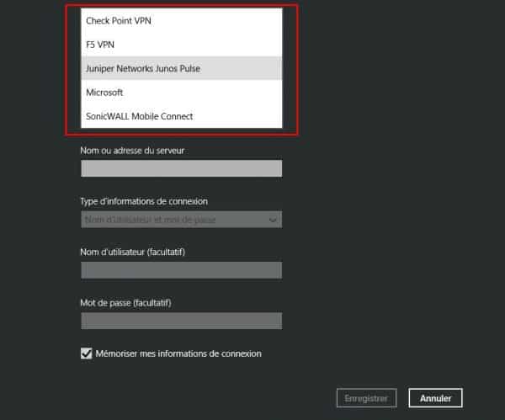
Task: Click the 'Mémoriser mes informations de connexion' label text
Action: (179, 354)
